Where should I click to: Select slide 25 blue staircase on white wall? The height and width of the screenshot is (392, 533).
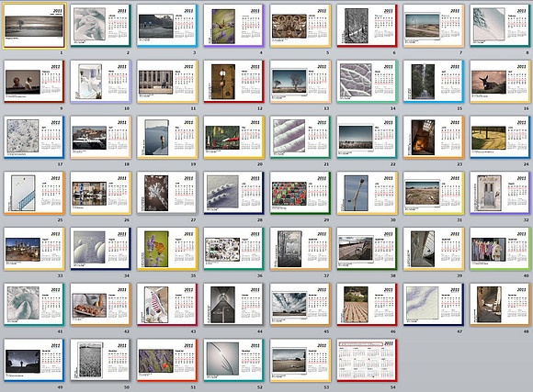[x=34, y=193]
